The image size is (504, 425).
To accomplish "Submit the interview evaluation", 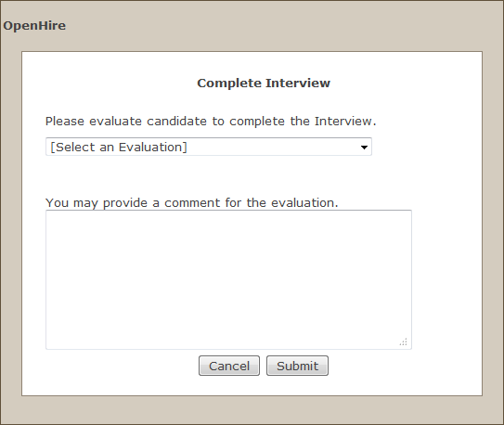I will (297, 366).
